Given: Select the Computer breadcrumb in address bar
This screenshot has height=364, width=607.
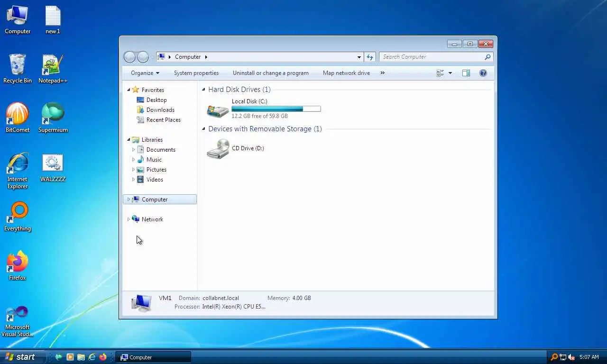Looking at the screenshot, I should (x=188, y=57).
